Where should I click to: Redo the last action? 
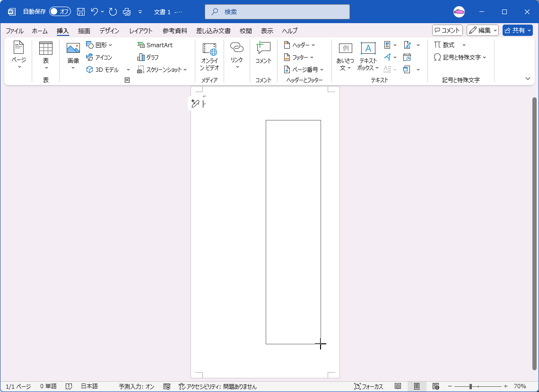coord(113,12)
